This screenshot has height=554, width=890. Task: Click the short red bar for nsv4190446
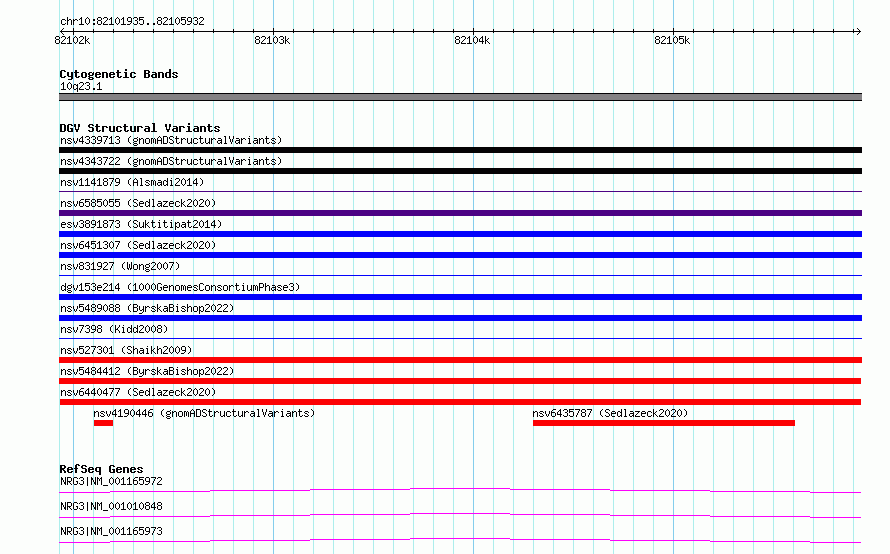click(x=103, y=423)
